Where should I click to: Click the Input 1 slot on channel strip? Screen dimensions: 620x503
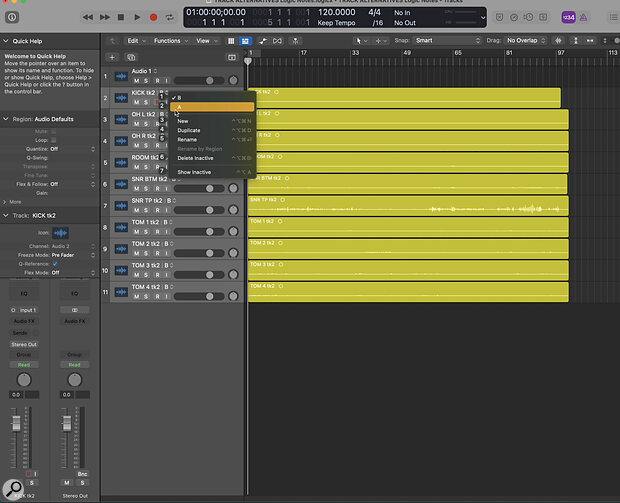[x=24, y=310]
